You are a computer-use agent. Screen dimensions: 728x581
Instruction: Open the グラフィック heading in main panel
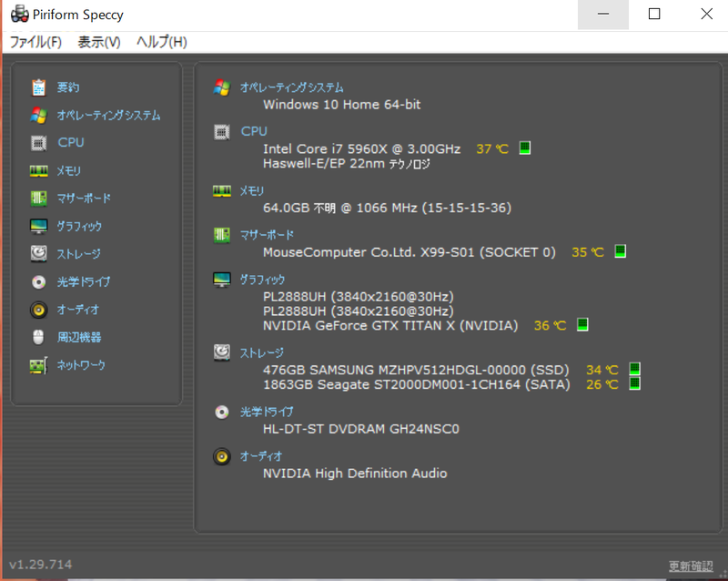(x=262, y=280)
